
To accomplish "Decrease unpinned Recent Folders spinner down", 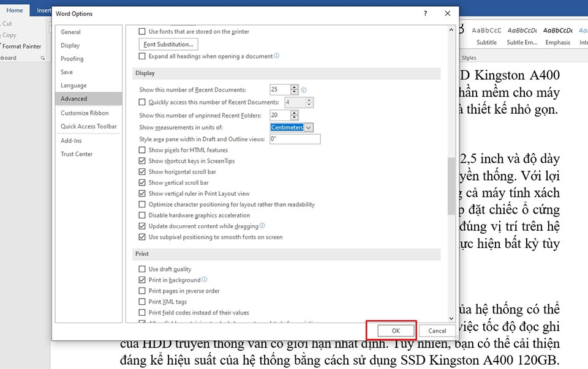I will 295,117.
